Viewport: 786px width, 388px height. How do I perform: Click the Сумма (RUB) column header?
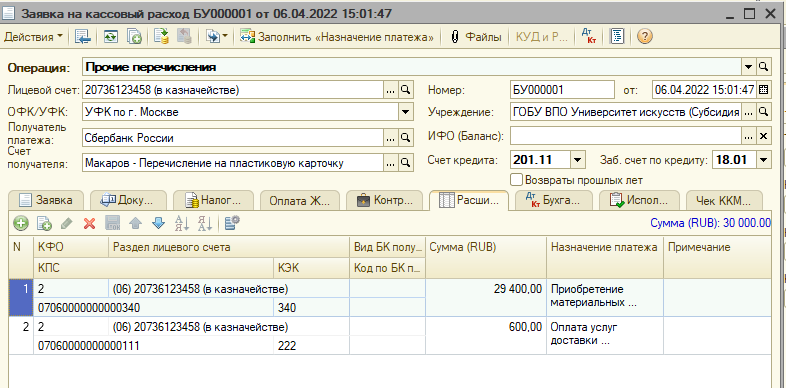click(486, 258)
